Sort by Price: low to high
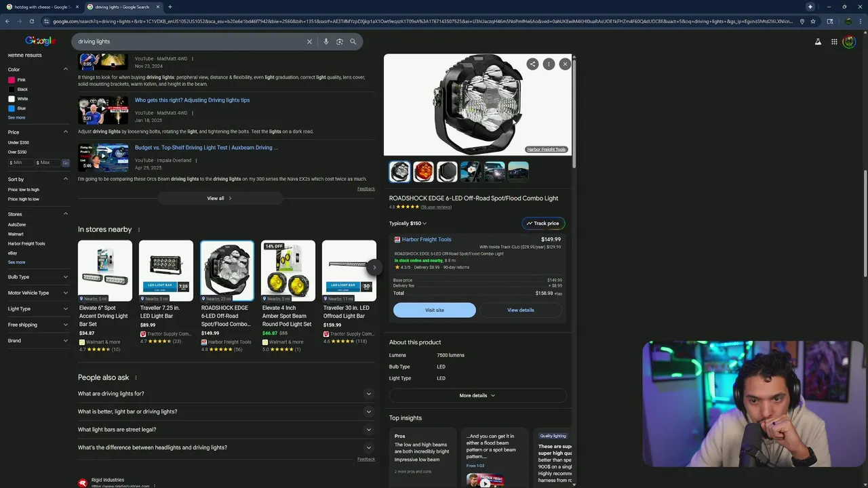This screenshot has width=868, height=488. click(24, 190)
